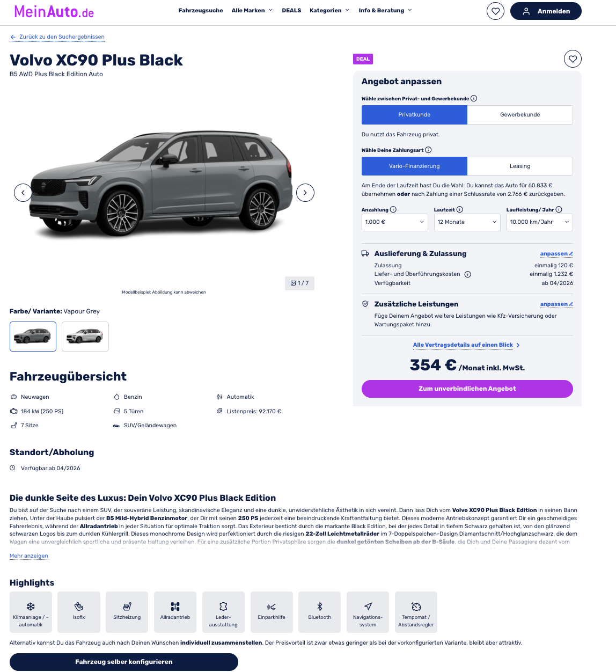Select Gewerbekunde customer type
This screenshot has height=672, width=616.
[520, 115]
